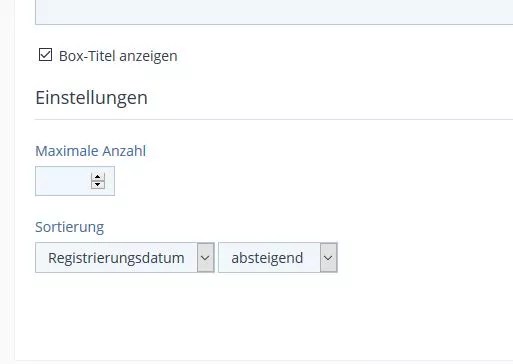The height and width of the screenshot is (364, 513).
Task: Open the absteigend sort order dropdown
Action: click(278, 258)
